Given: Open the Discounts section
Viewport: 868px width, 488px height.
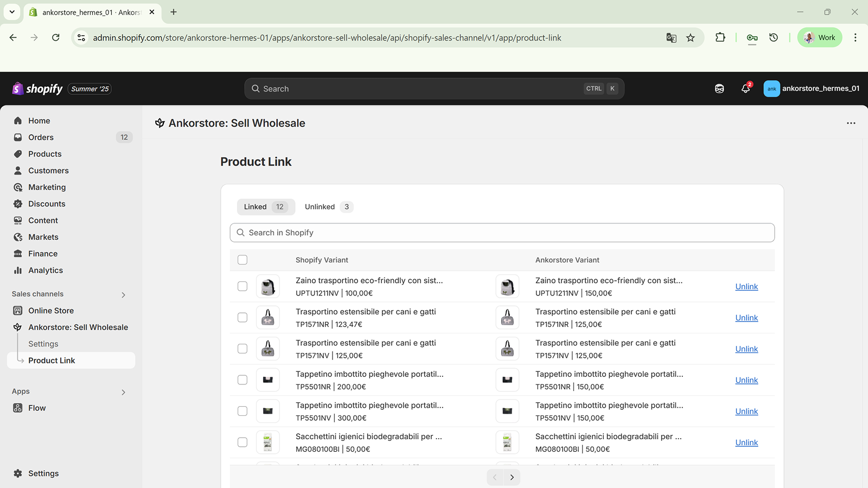Looking at the screenshot, I should [46, 203].
